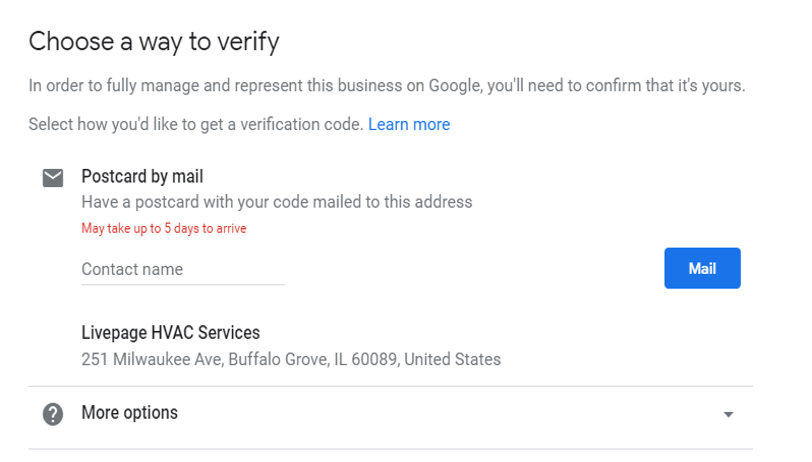
Task: Click the Livepage HVAC Services business name
Action: (170, 333)
